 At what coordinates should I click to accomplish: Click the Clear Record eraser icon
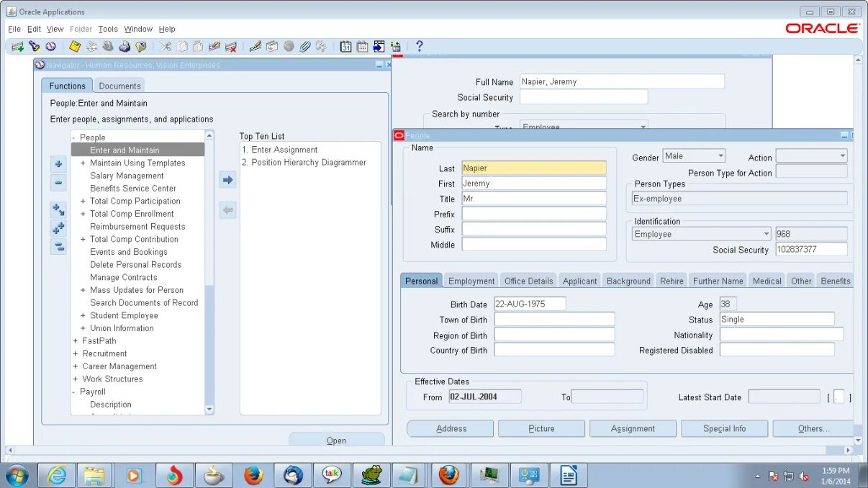coord(214,47)
